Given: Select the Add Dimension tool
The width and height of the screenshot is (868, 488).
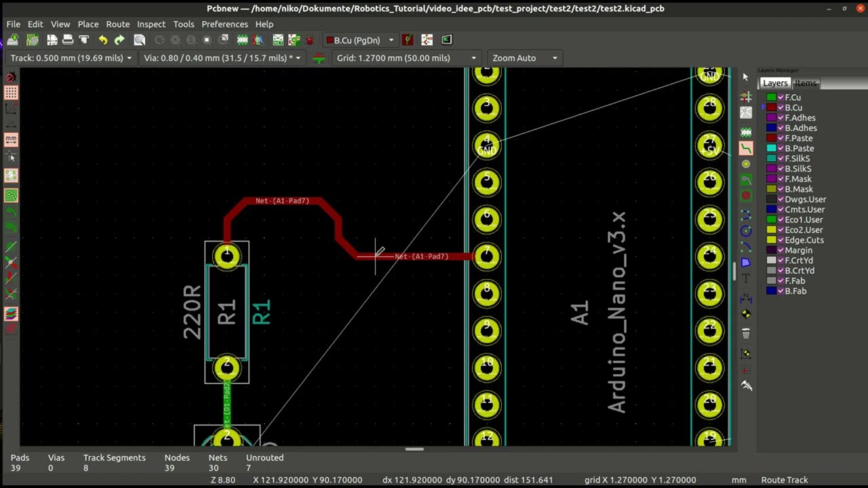Looking at the screenshot, I should tap(746, 298).
